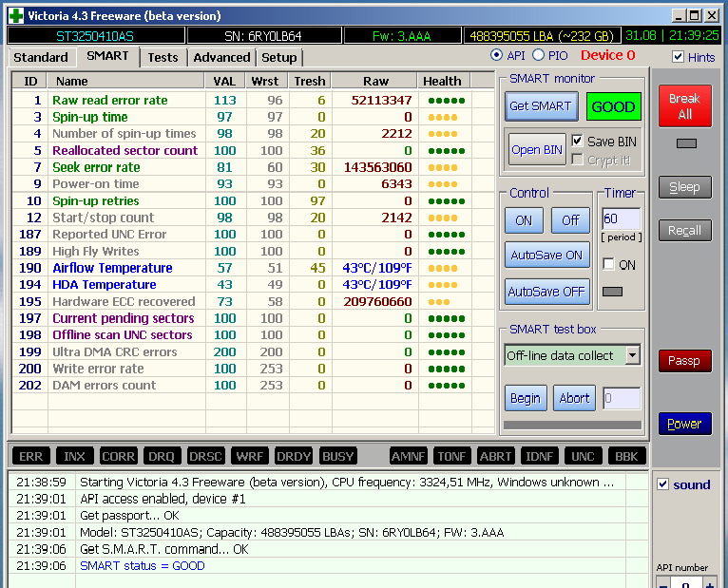Click the DRSC status indicator
The width and height of the screenshot is (728, 588).
click(x=205, y=456)
